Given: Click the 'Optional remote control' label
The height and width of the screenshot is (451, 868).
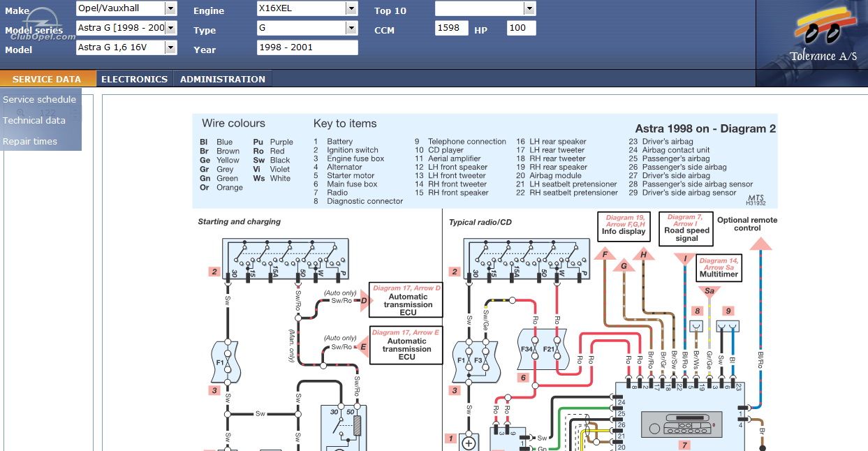Looking at the screenshot, I should [747, 224].
